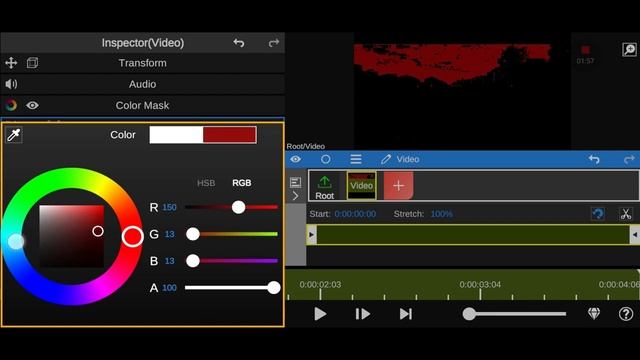Click the R channel slider
640x360 pixels.
(x=231, y=207)
